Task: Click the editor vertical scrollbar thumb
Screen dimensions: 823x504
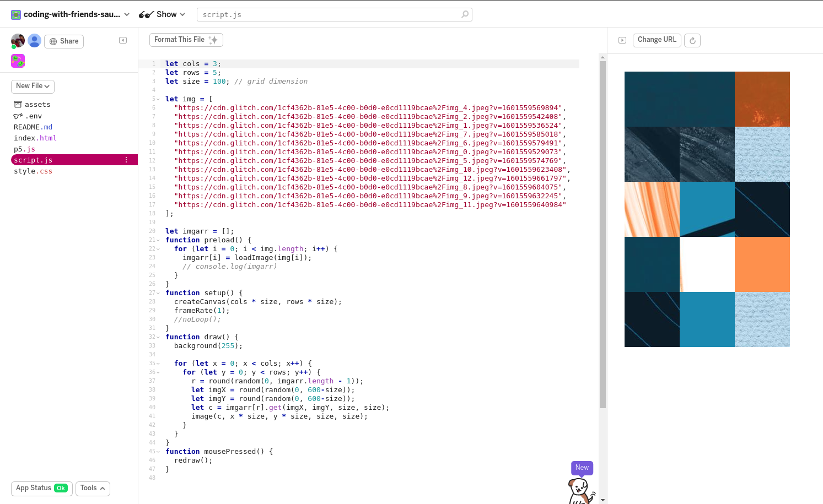Action: coord(603,234)
